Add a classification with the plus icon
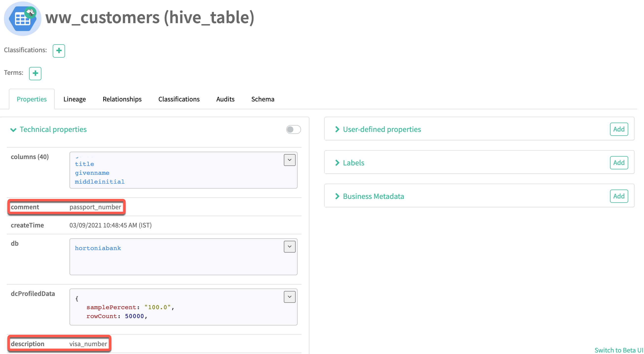Image resolution: width=644 pixels, height=354 pixels. tap(59, 51)
